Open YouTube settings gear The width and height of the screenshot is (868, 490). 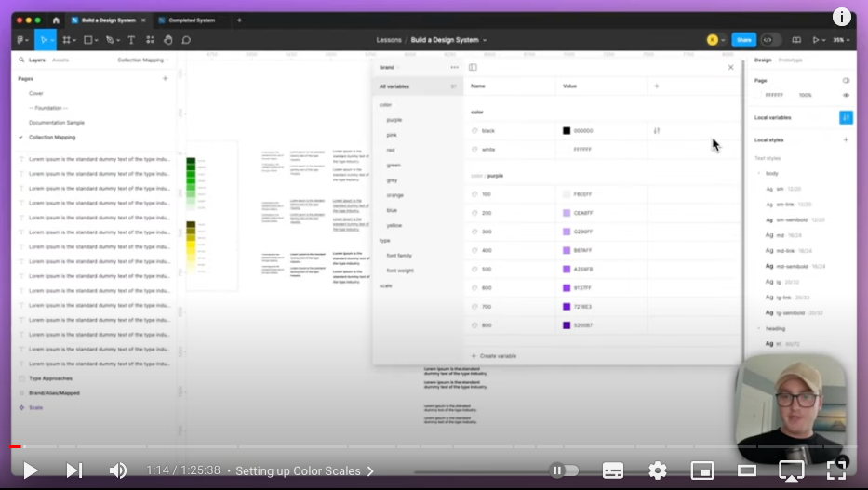658,470
